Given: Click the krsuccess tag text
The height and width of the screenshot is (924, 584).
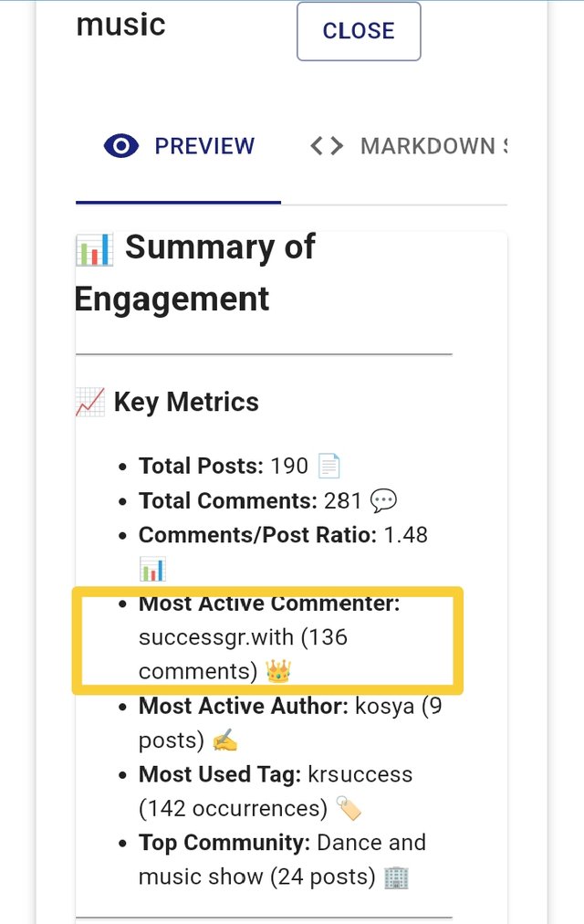Looking at the screenshot, I should pyautogui.click(x=360, y=774).
